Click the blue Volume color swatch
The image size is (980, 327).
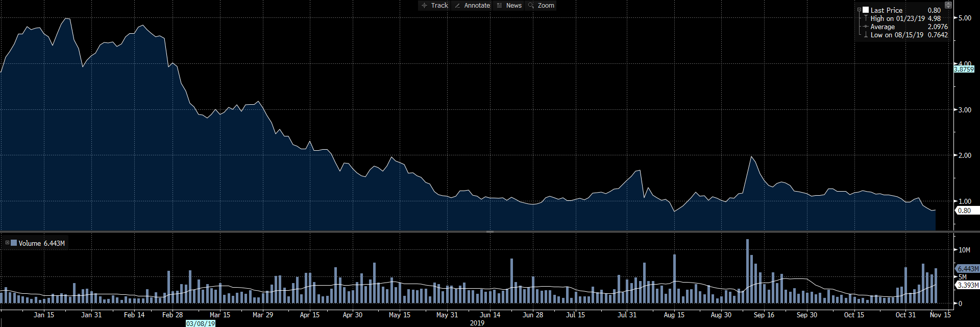tap(14, 243)
